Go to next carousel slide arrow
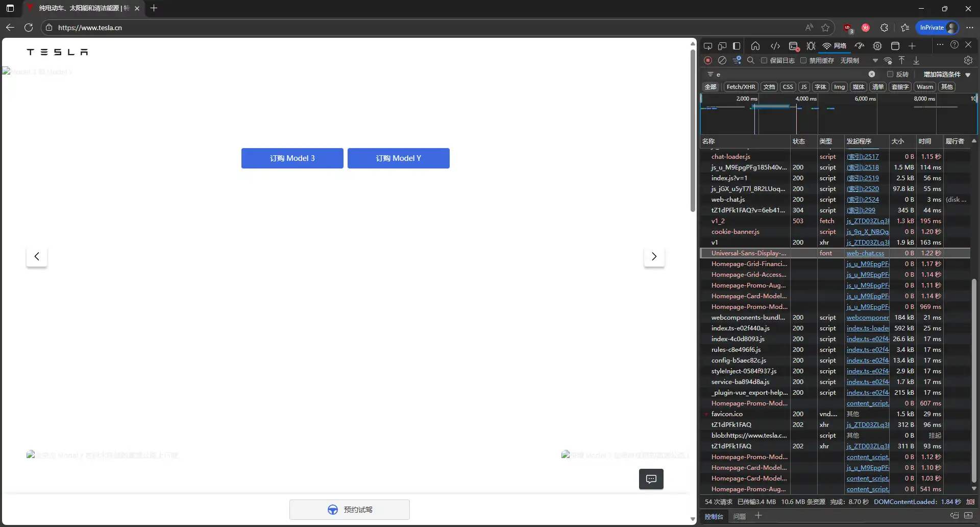The height and width of the screenshot is (527, 980). coord(654,256)
